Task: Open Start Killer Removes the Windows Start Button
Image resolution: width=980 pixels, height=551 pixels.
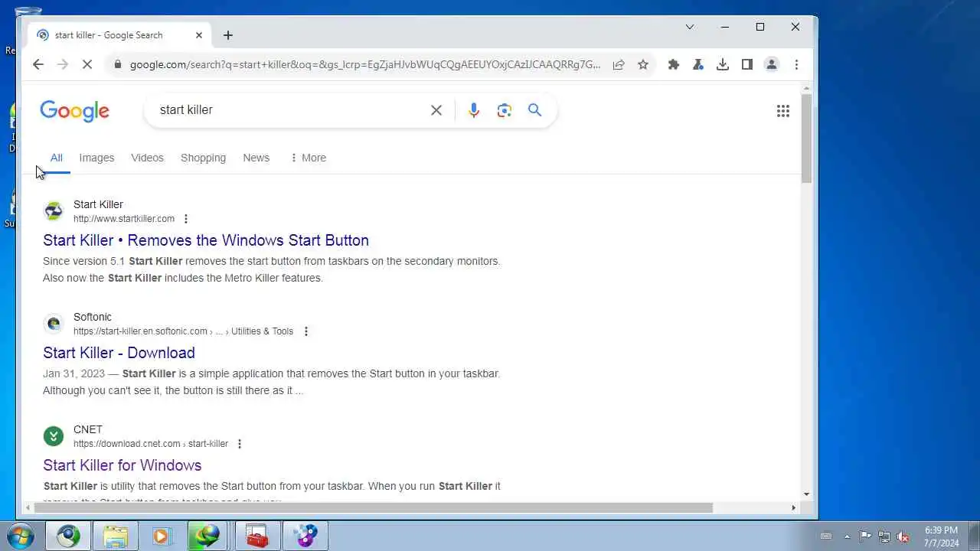Action: pos(206,240)
